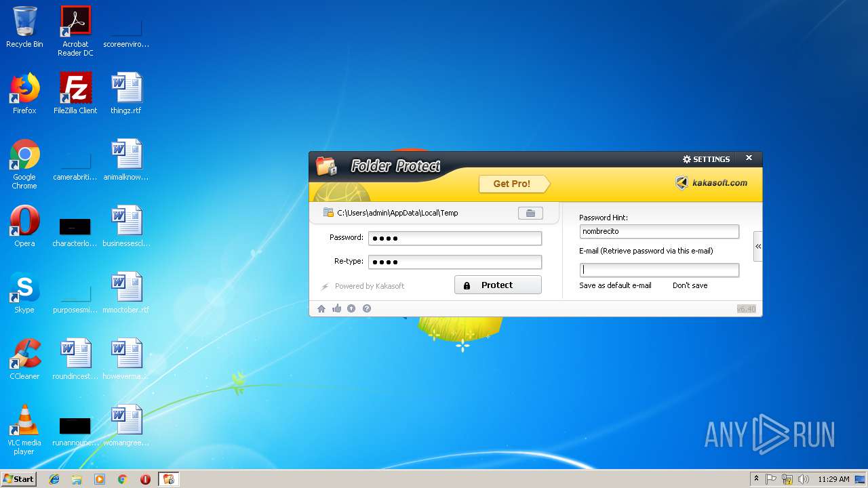Select the roundincest document icon
Viewport: 868px width, 488px height.
(x=75, y=359)
